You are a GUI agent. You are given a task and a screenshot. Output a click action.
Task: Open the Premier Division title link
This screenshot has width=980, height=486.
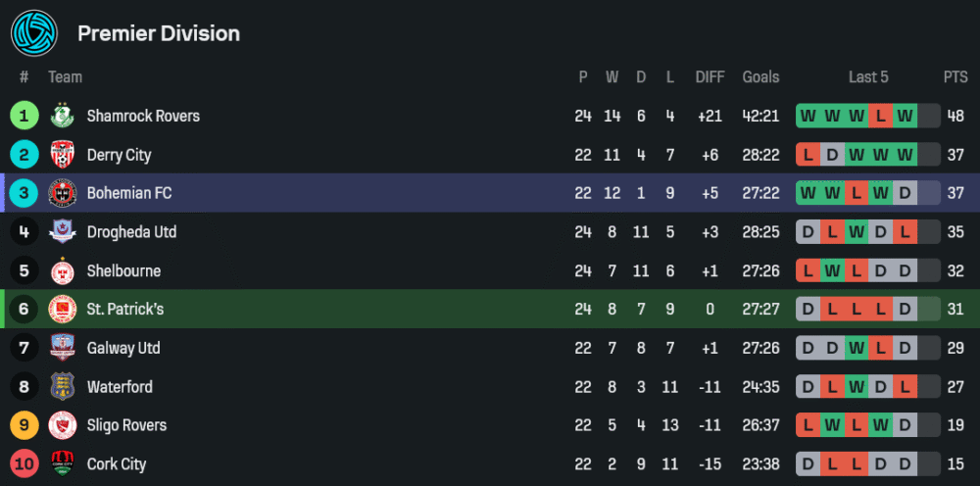[159, 33]
